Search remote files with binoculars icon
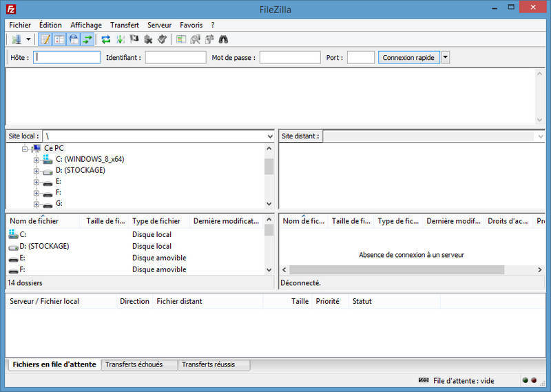 (223, 39)
